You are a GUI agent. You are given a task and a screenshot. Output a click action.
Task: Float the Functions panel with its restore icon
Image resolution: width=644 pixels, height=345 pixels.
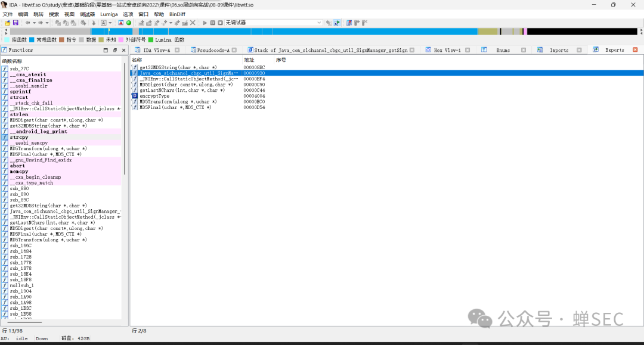(115, 50)
